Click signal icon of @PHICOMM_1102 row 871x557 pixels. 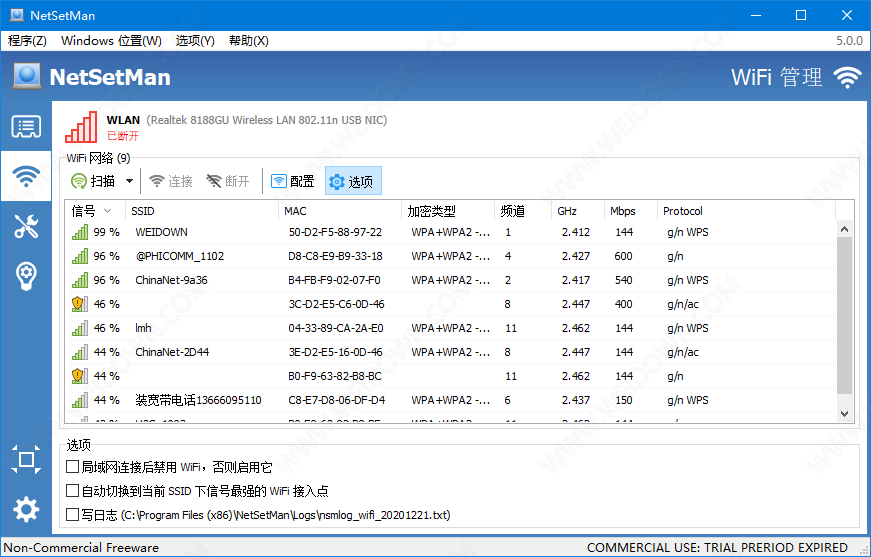click(80, 256)
